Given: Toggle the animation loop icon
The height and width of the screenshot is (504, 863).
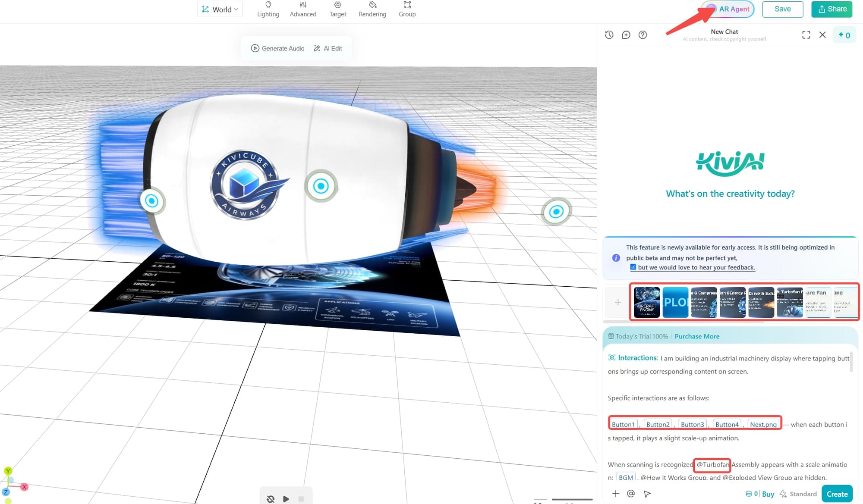Looking at the screenshot, I should (271, 499).
